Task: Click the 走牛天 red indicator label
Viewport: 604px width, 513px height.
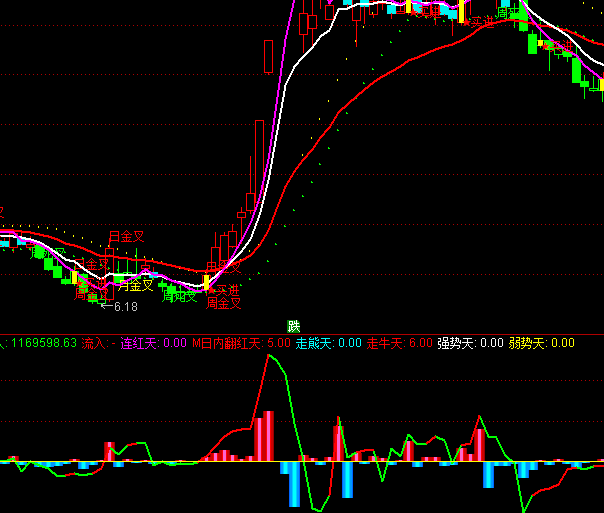Action: [x=399, y=343]
